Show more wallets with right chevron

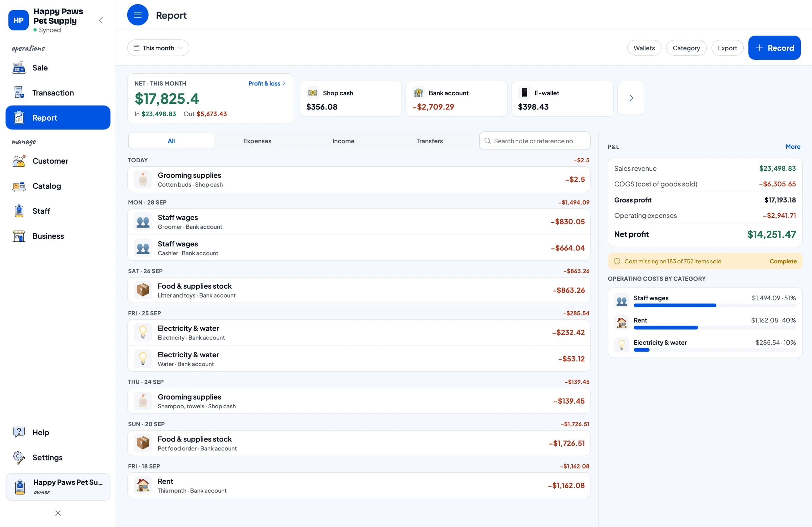tap(631, 98)
